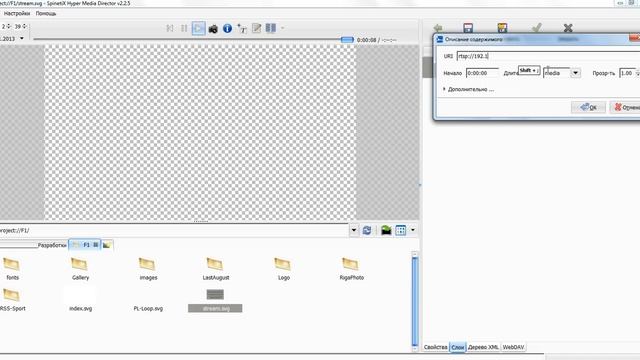Click the refresh folder icon
This screenshot has height=360, width=640.
(367, 230)
